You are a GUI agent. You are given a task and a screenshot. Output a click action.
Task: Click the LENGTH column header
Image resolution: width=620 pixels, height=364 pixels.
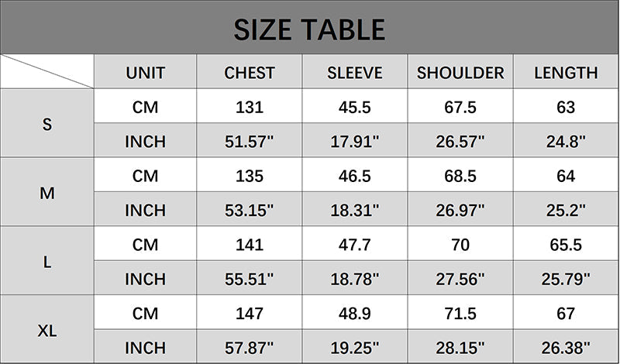[566, 73]
